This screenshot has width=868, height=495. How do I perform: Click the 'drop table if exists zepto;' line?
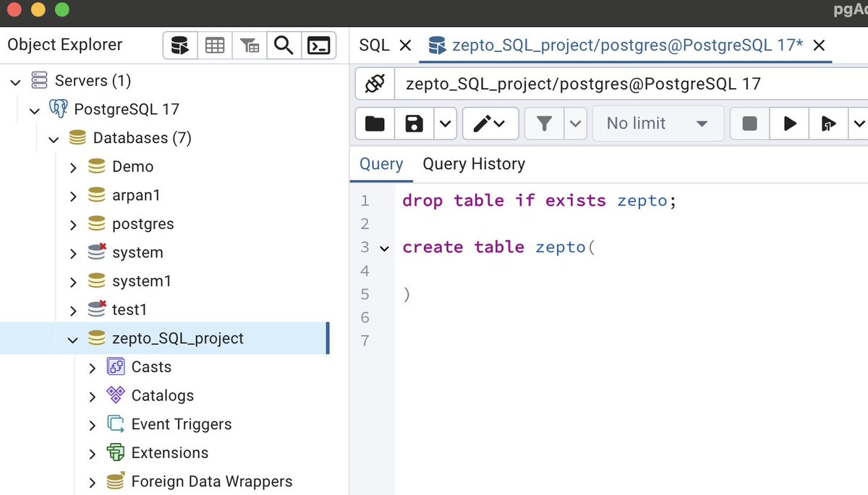pyautogui.click(x=540, y=200)
